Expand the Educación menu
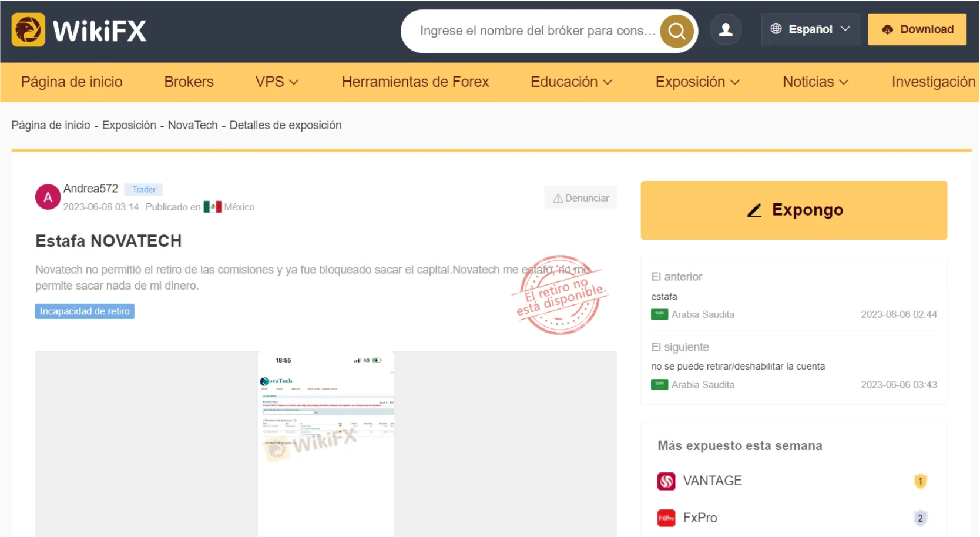This screenshot has width=980, height=537. click(x=572, y=82)
